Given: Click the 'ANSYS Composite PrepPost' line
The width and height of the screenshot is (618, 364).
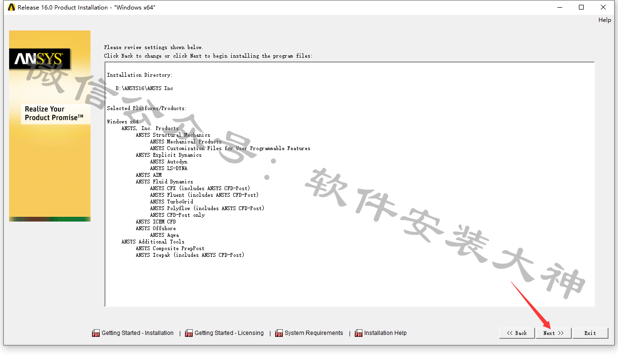Looking at the screenshot, I should (170, 249).
